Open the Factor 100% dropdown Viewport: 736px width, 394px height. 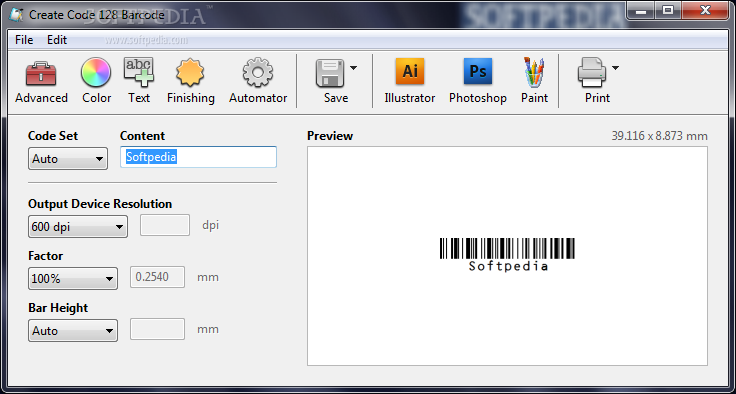(73, 278)
